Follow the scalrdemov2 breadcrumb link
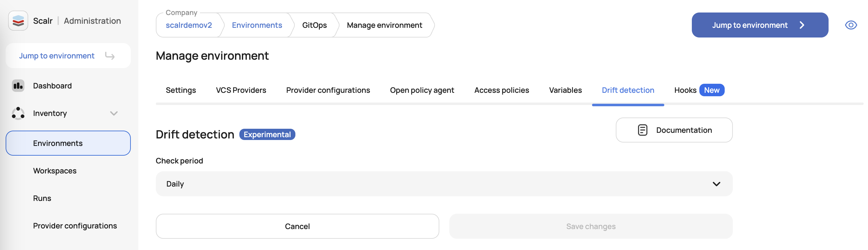This screenshot has width=868, height=250. point(189,25)
